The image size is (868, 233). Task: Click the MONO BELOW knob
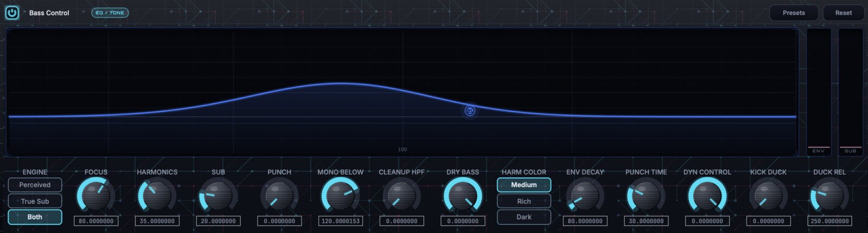pos(340,195)
